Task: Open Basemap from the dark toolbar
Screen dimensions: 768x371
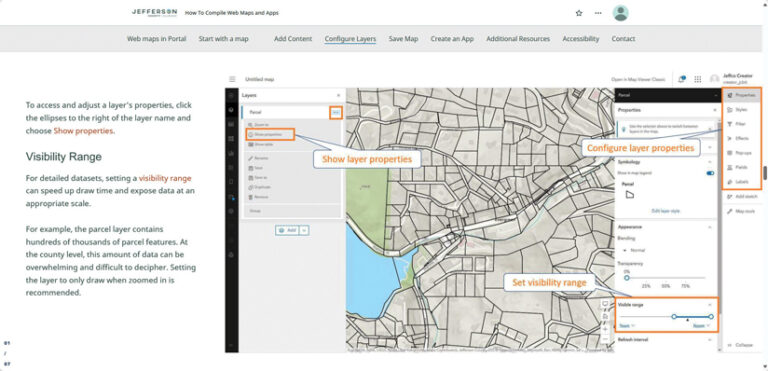Action: click(232, 139)
